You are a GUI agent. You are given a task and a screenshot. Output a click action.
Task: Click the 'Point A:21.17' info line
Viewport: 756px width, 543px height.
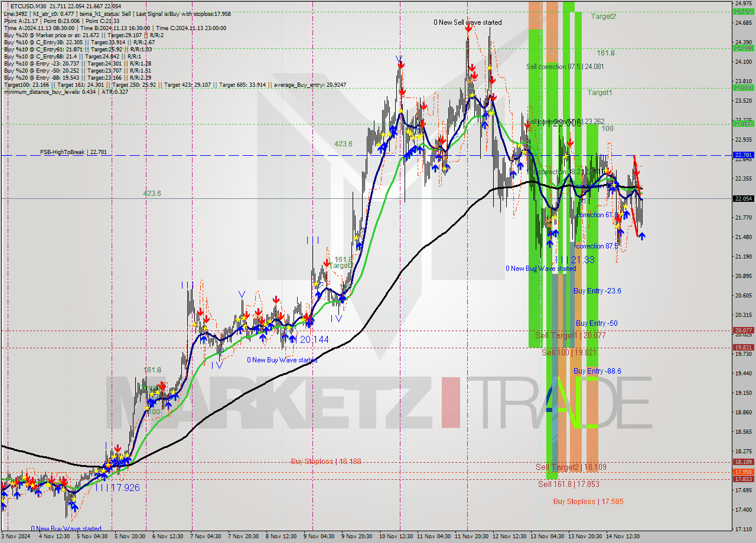tap(61, 21)
